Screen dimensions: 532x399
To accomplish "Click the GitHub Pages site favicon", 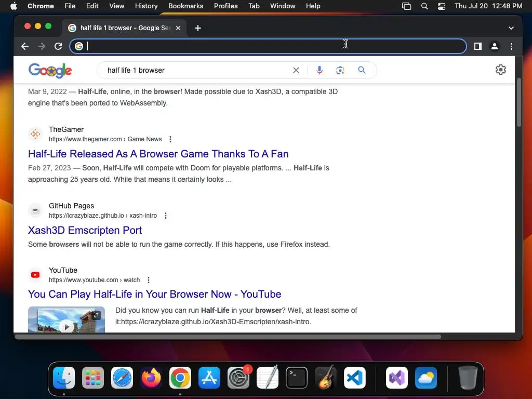I will (35, 210).
